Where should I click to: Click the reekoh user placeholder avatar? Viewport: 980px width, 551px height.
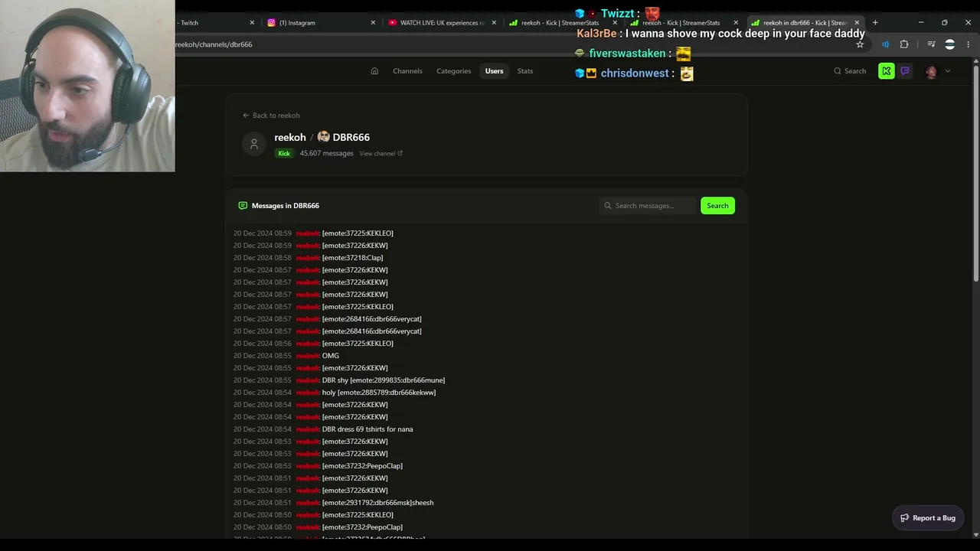254,144
